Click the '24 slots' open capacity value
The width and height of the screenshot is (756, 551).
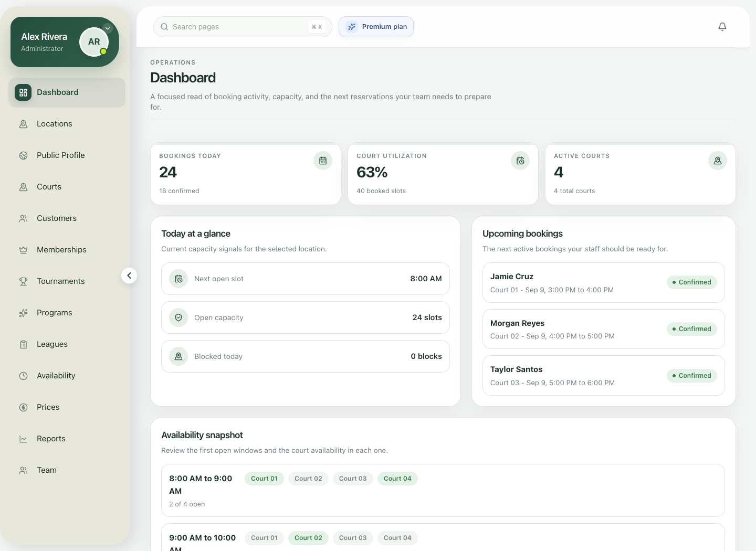427,317
